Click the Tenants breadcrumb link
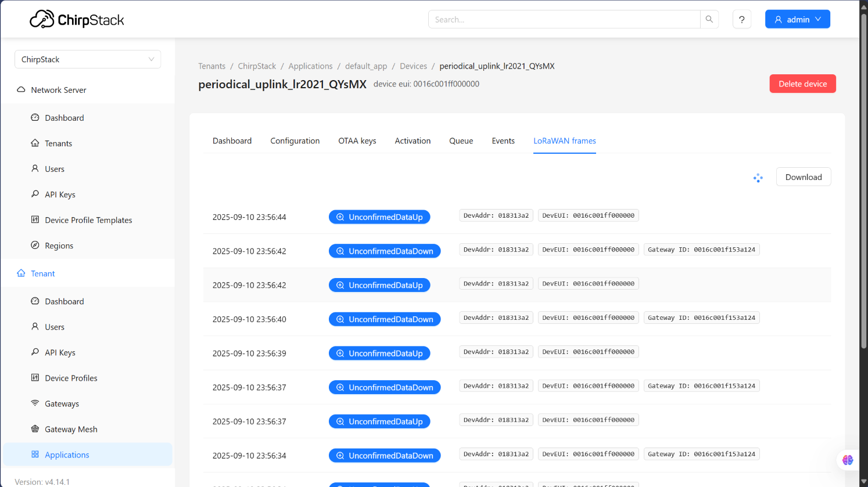The width and height of the screenshot is (868, 487). [x=211, y=66]
